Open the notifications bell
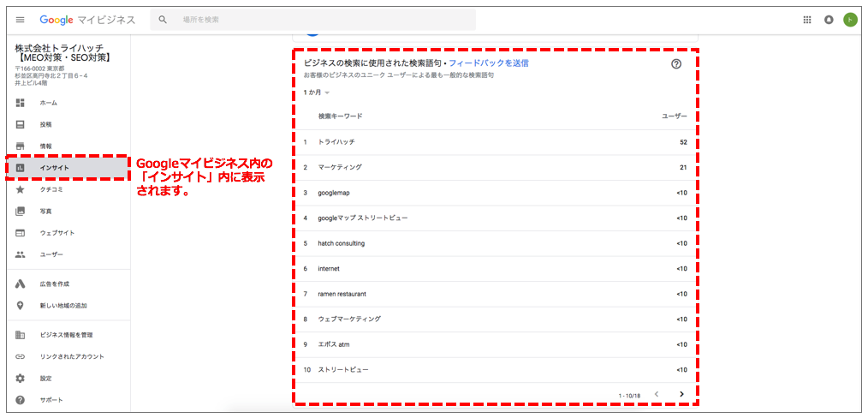The width and height of the screenshot is (868, 418). click(829, 20)
